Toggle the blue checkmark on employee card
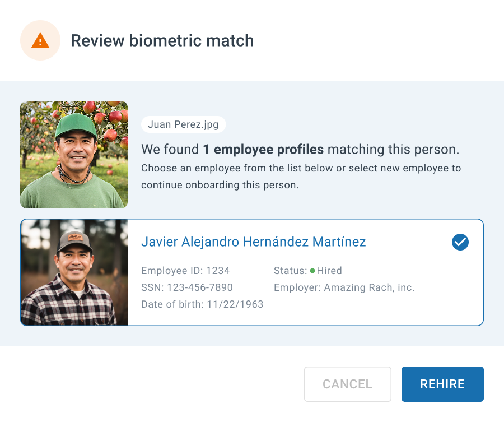The width and height of the screenshot is (504, 422). coord(460,242)
